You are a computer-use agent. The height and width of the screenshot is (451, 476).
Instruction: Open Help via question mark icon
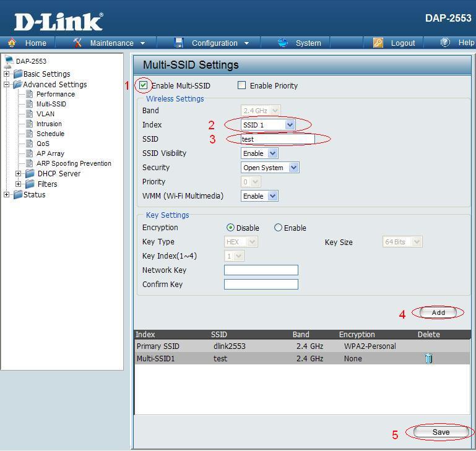click(445, 43)
